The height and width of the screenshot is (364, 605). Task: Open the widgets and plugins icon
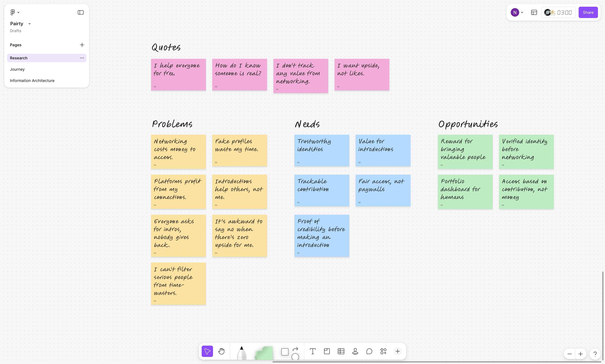(383, 351)
